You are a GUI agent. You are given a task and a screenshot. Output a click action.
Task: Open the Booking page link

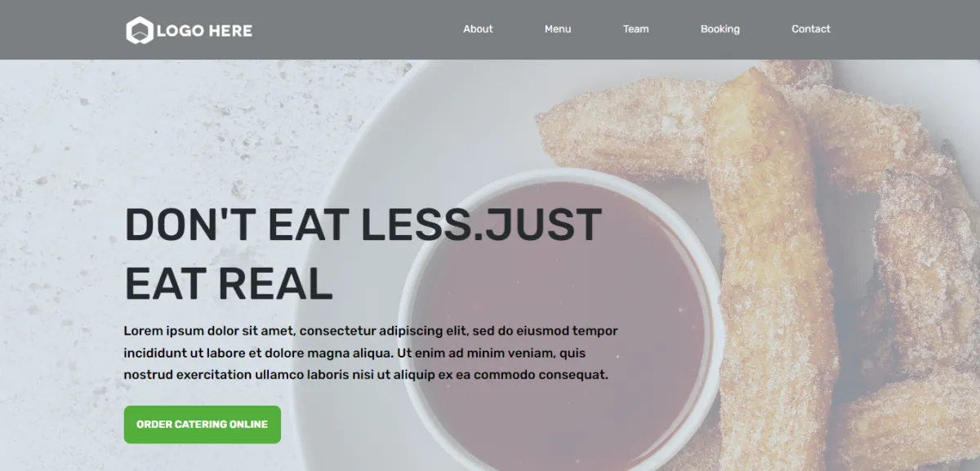(x=719, y=29)
